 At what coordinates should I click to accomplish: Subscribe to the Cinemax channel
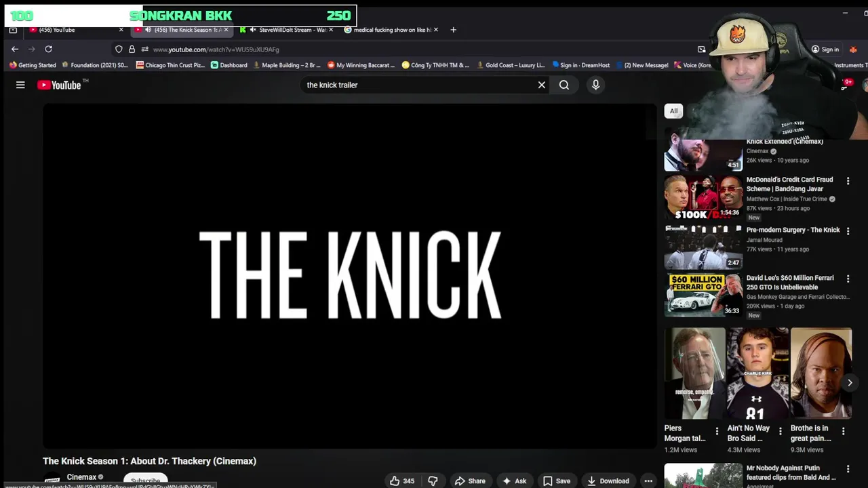(146, 481)
